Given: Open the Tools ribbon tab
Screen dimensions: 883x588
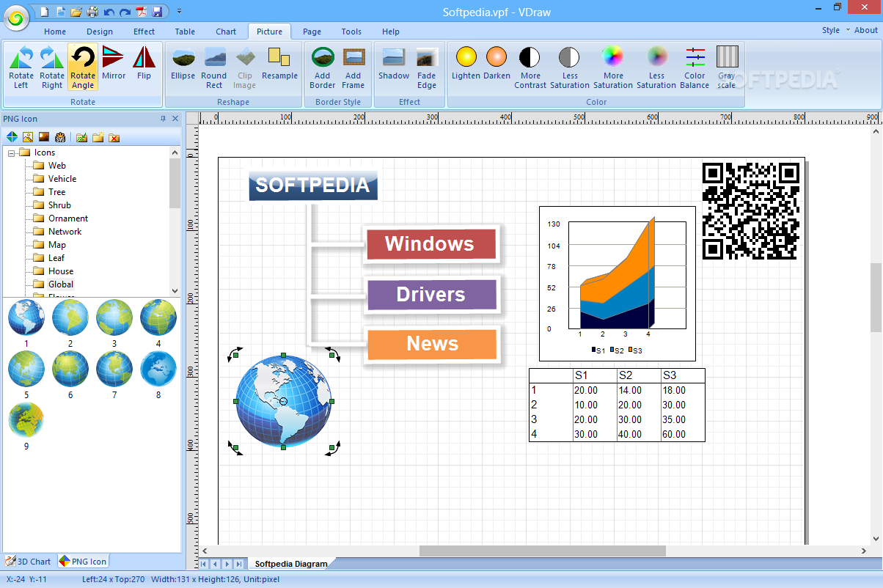Looking at the screenshot, I should pyautogui.click(x=352, y=32).
